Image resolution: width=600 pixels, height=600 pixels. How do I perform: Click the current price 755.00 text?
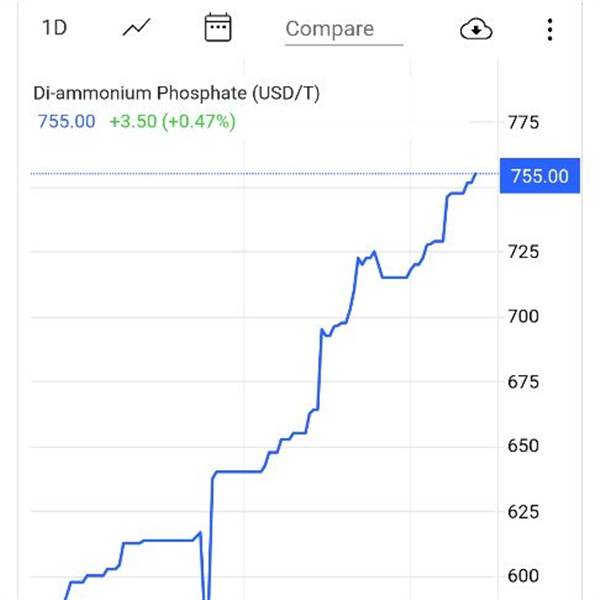click(67, 122)
